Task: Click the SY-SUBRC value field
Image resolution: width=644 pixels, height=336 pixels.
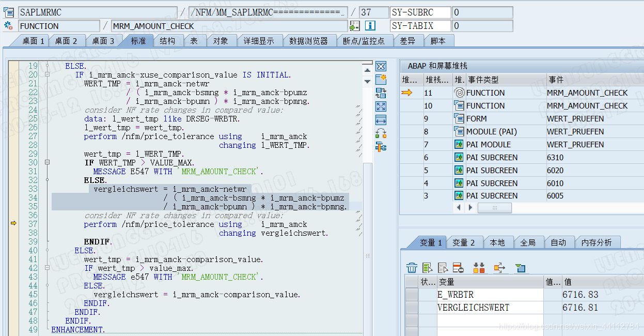Action: pos(482,12)
